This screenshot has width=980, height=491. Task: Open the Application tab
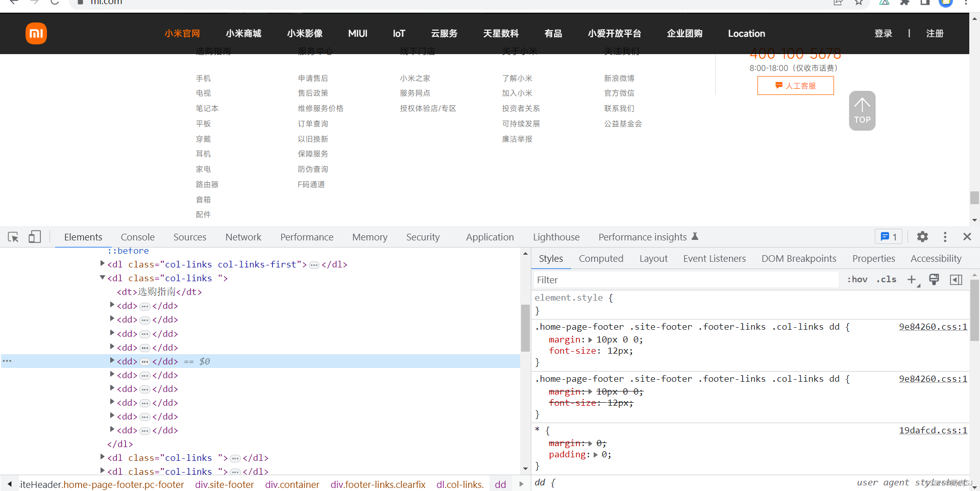pos(490,237)
